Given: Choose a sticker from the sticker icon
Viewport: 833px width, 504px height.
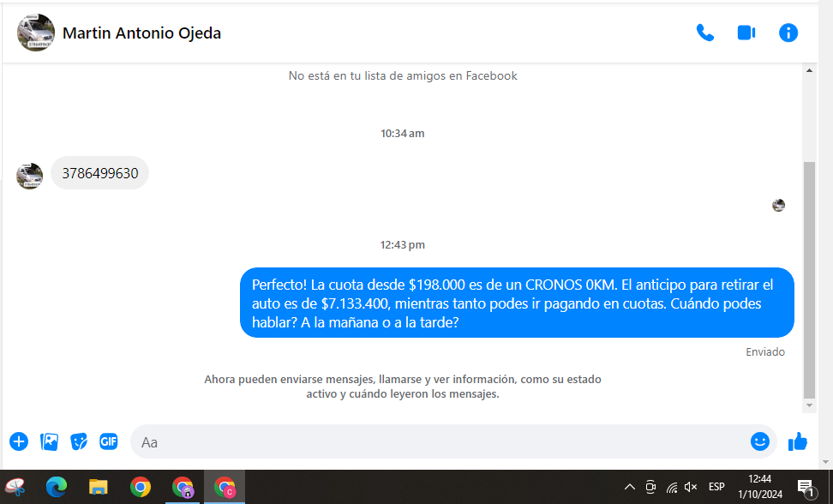Looking at the screenshot, I should click(x=79, y=441).
